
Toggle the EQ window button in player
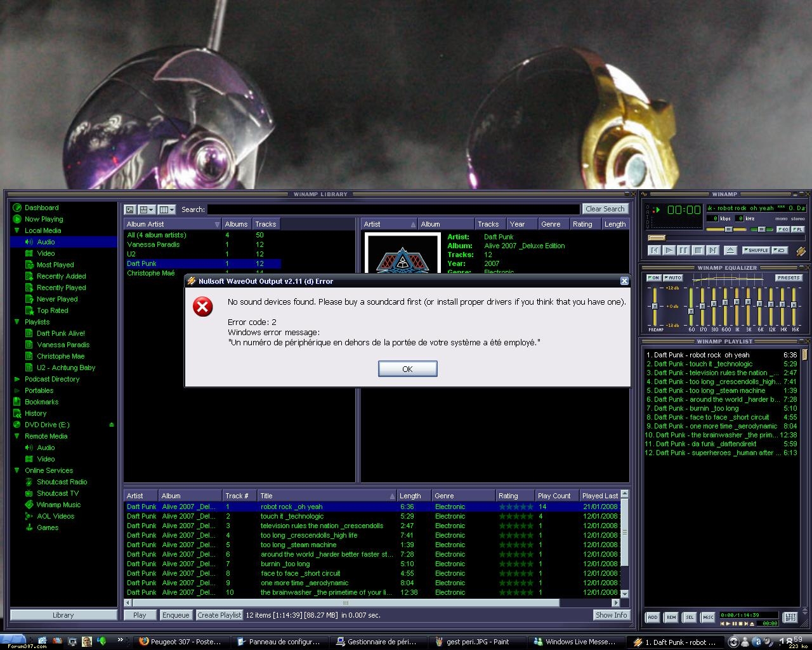click(783, 229)
